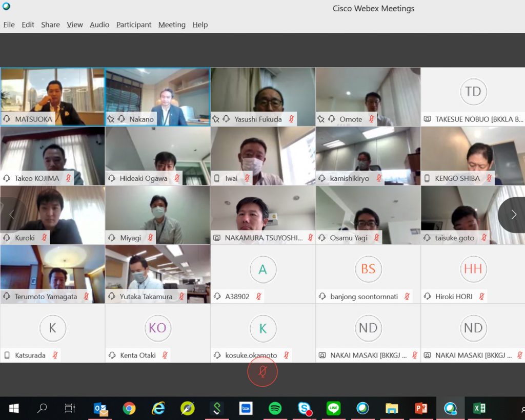
Task: Click the device icon beside TAKESUE NOBUO
Action: (x=427, y=119)
